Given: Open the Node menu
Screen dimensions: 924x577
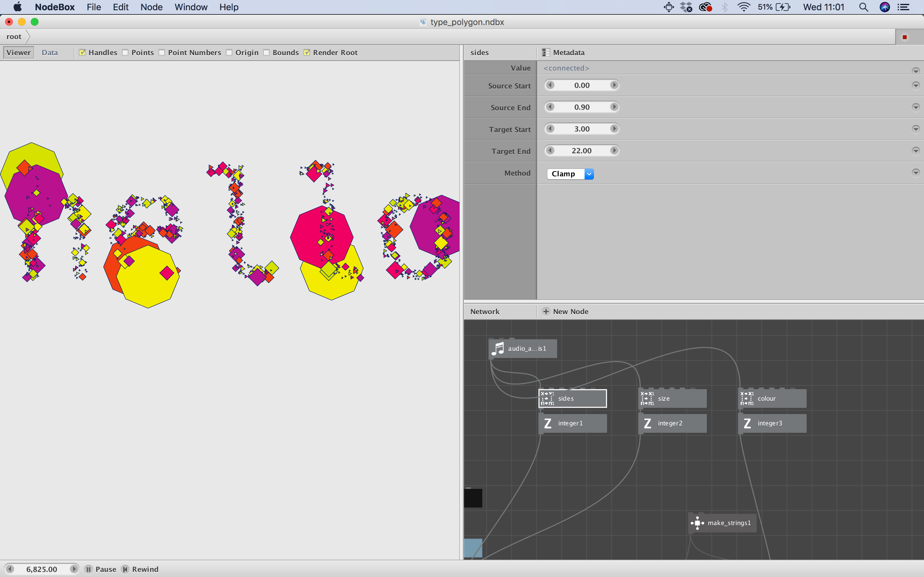Looking at the screenshot, I should pos(151,7).
